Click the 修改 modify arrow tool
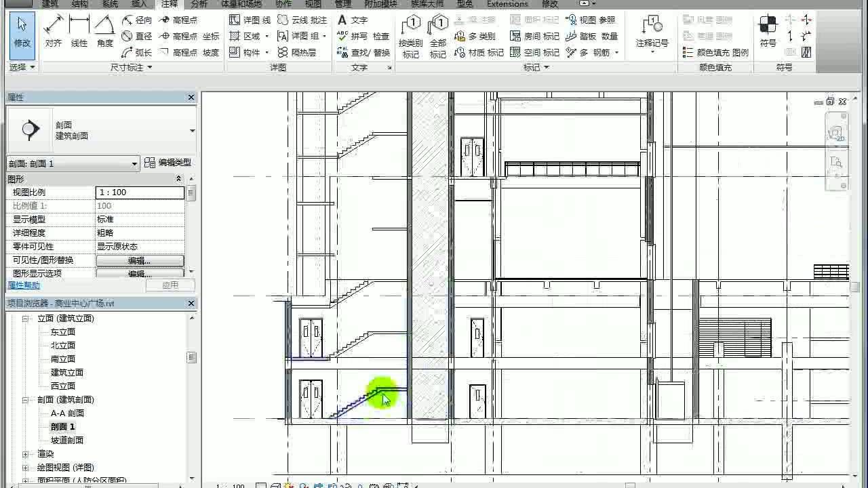This screenshot has height=488, width=868. pos(22,32)
